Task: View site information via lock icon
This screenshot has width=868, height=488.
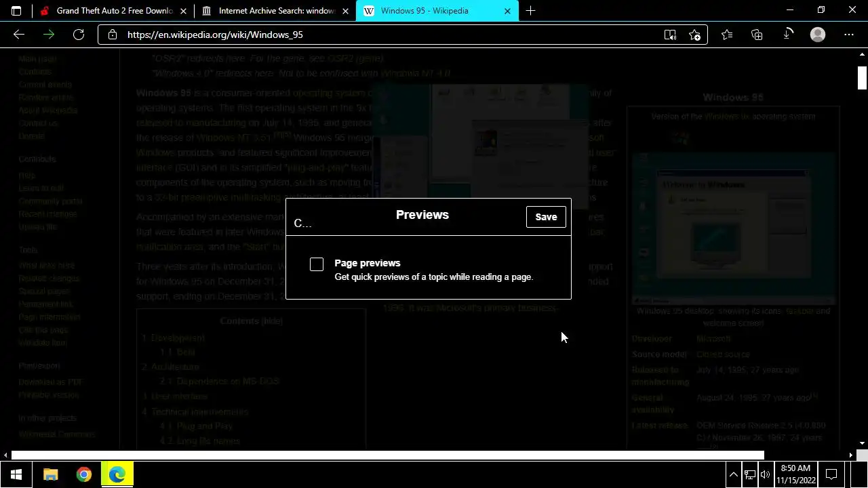Action: click(113, 35)
